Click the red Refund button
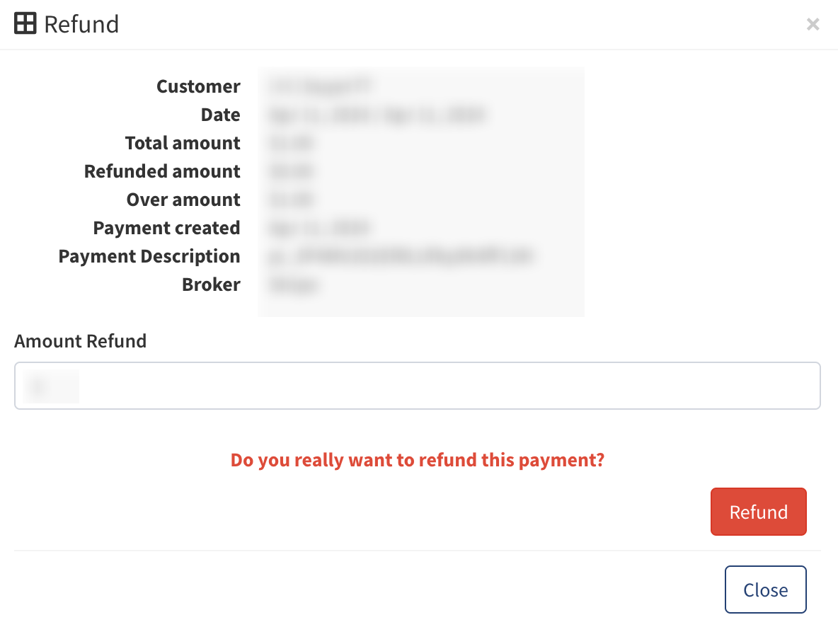 point(758,512)
